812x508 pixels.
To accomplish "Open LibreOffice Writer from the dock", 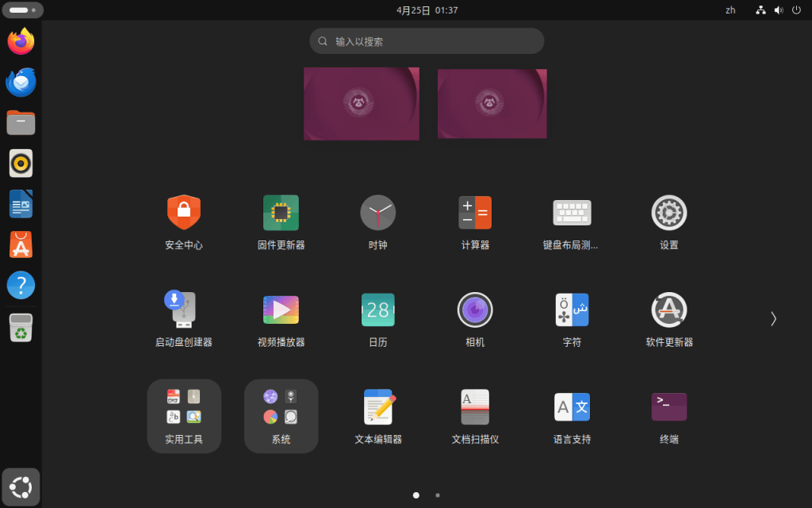I will click(21, 204).
